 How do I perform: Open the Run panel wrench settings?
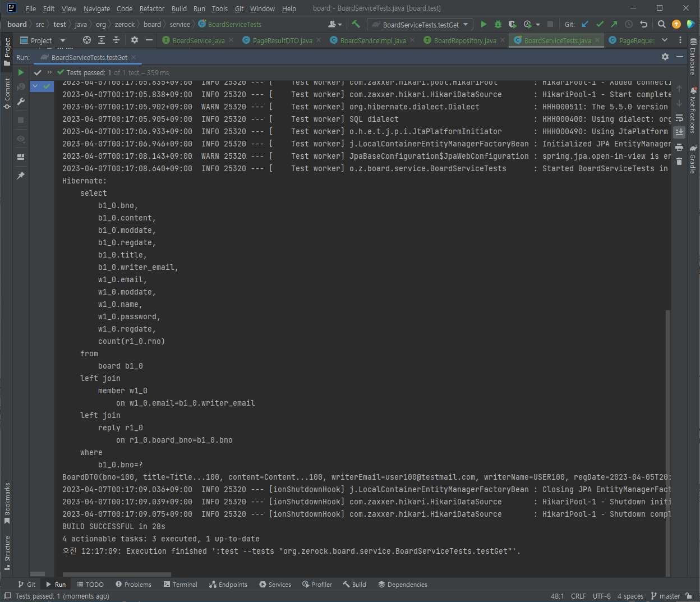click(21, 102)
